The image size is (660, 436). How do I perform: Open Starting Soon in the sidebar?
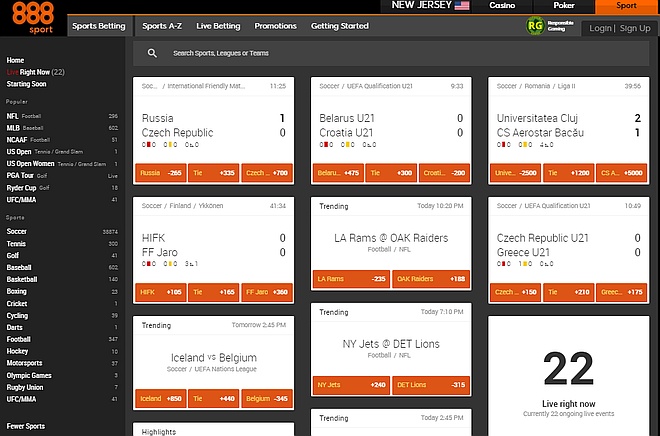[x=26, y=84]
